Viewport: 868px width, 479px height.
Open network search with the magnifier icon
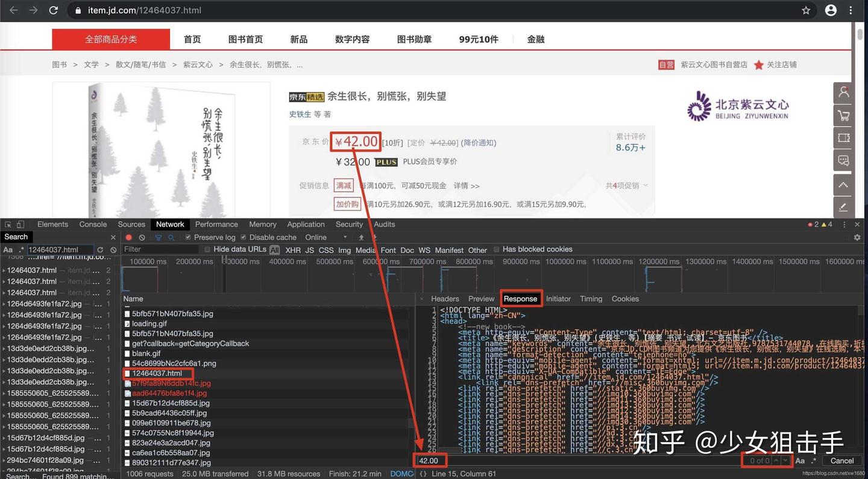pyautogui.click(x=171, y=238)
